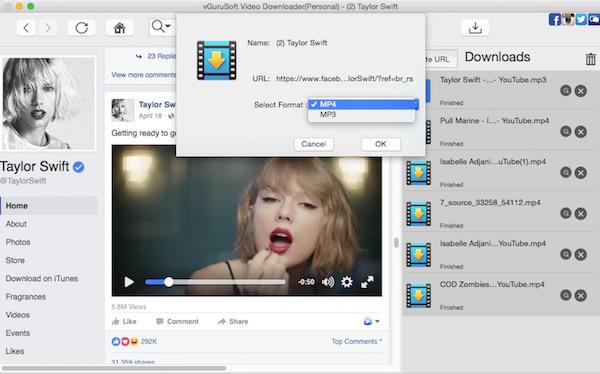Open the post audience selector dropdown

point(371,322)
